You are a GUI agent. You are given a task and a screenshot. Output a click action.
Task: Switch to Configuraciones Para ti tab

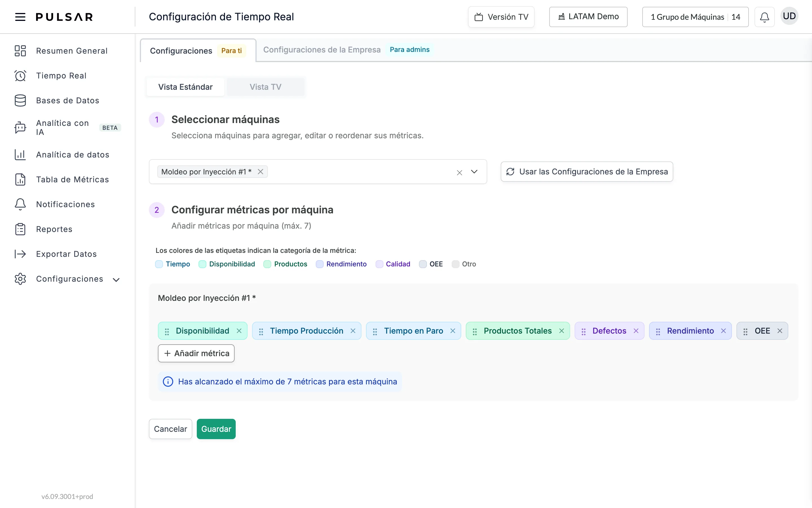coord(198,51)
